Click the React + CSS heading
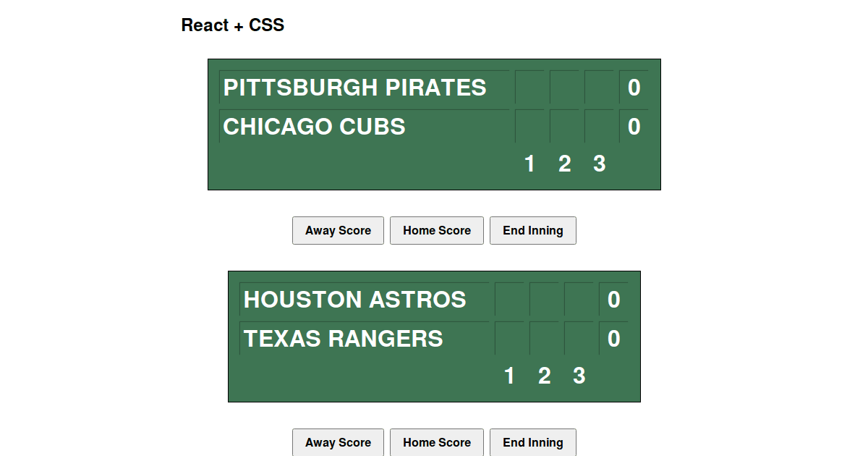Image resolution: width=868 pixels, height=456 pixels. pos(233,25)
